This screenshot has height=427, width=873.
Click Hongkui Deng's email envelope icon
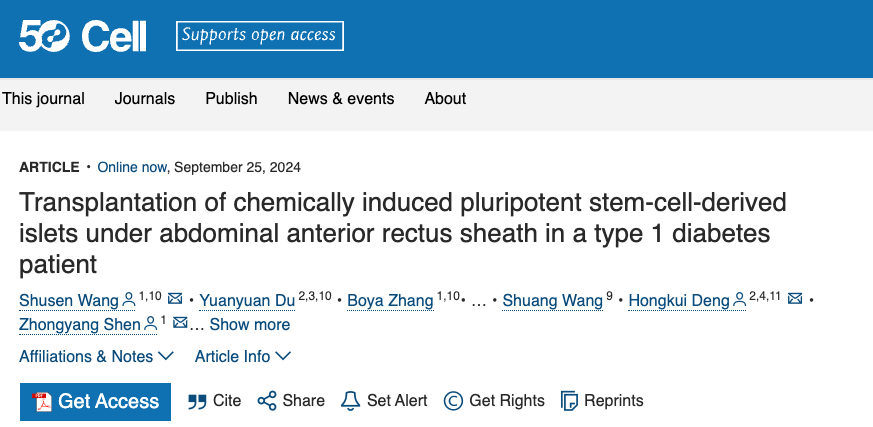(x=796, y=299)
